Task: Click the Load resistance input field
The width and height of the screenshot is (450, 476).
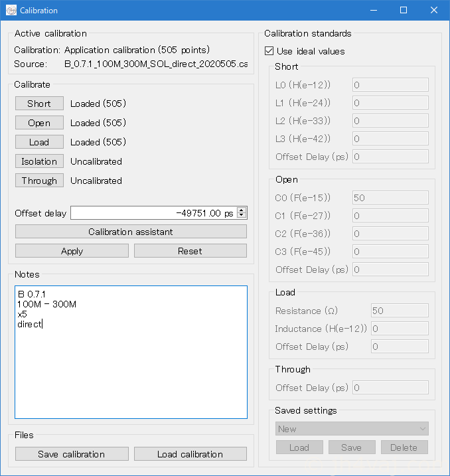Action: (399, 311)
